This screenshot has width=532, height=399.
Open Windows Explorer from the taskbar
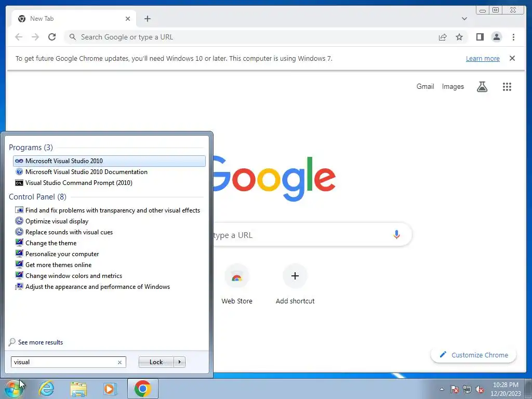(x=78, y=389)
